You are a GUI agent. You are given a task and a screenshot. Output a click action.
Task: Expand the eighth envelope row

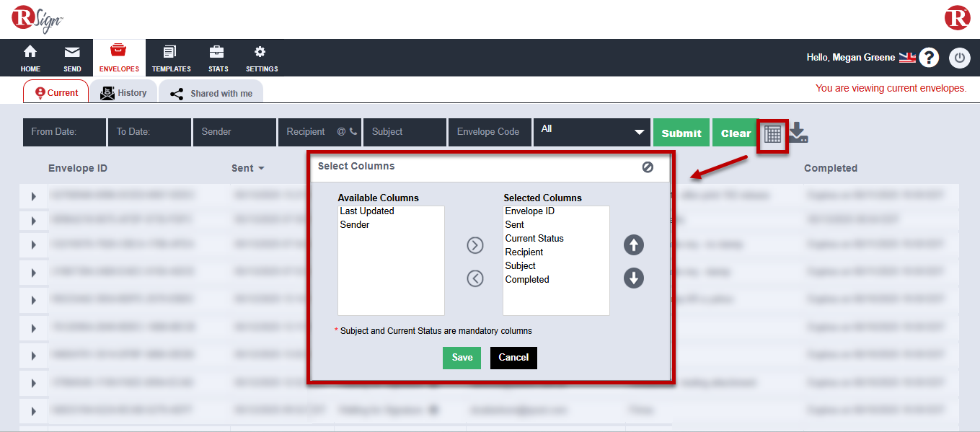pos(34,383)
